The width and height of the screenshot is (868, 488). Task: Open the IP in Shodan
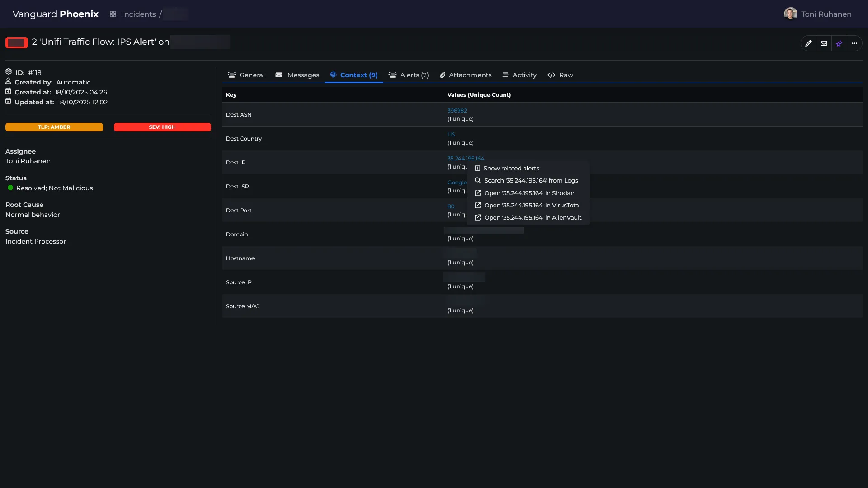[x=529, y=193]
